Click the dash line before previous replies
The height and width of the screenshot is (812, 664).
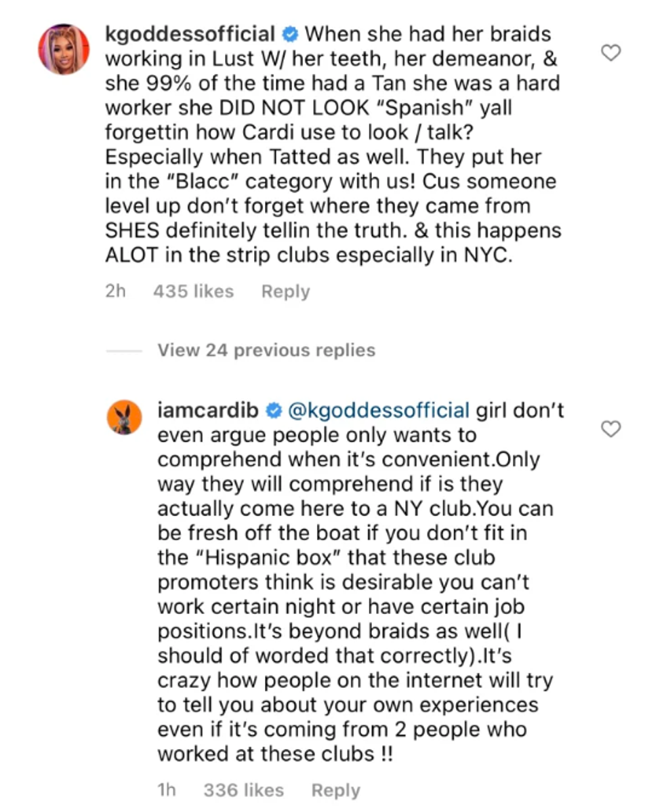124,350
